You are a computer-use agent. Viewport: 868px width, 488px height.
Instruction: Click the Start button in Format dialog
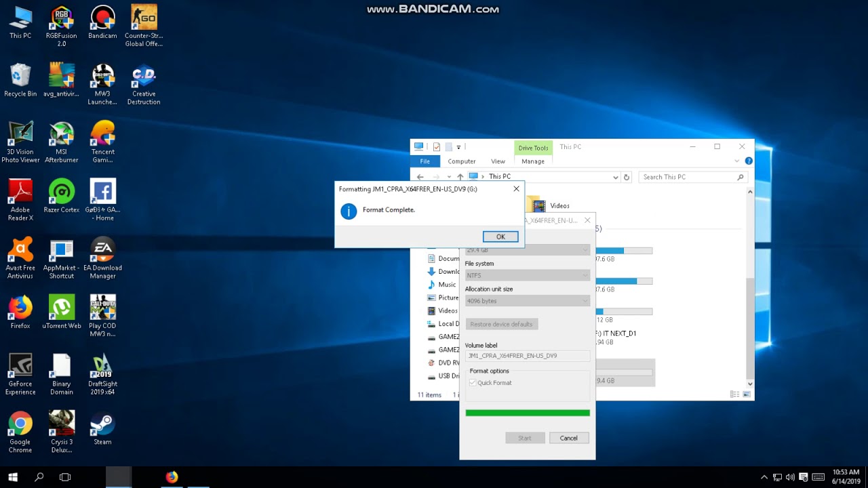pos(525,438)
